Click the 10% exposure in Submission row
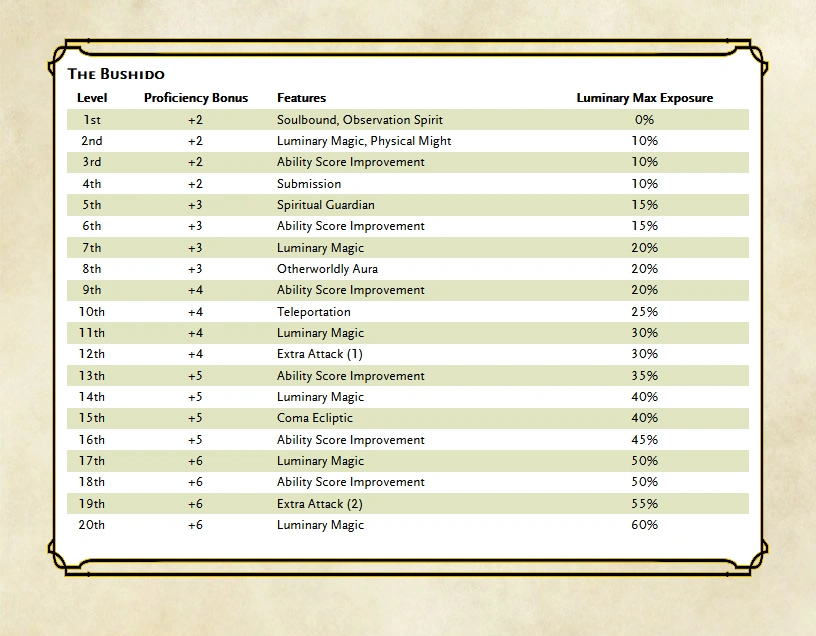The height and width of the screenshot is (636, 816). (x=645, y=184)
